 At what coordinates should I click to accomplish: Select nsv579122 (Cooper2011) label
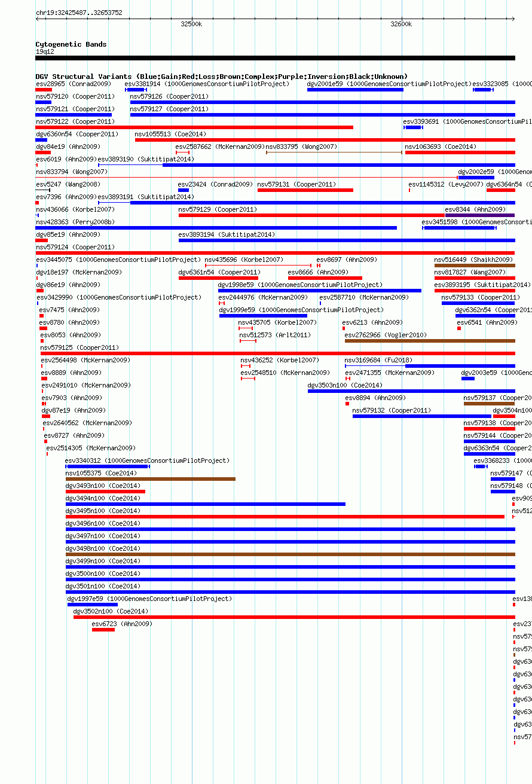tap(75, 121)
